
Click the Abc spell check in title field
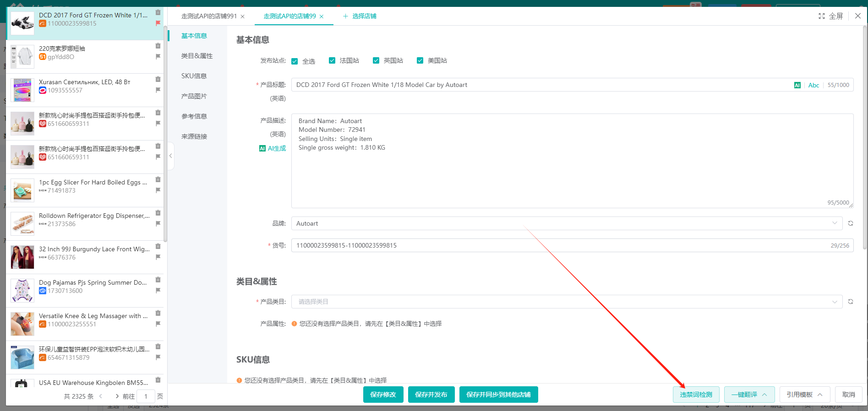[813, 85]
